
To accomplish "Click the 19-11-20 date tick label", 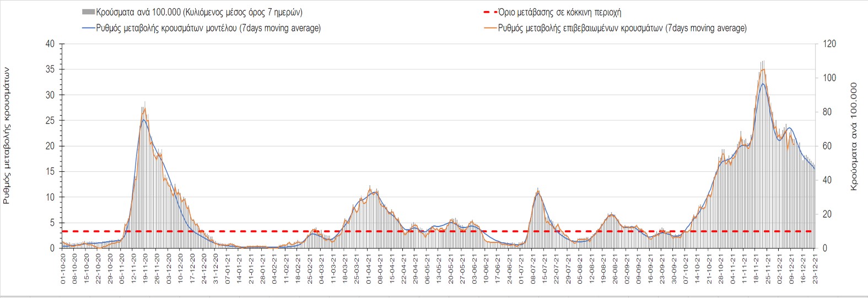I will click(x=145, y=269).
